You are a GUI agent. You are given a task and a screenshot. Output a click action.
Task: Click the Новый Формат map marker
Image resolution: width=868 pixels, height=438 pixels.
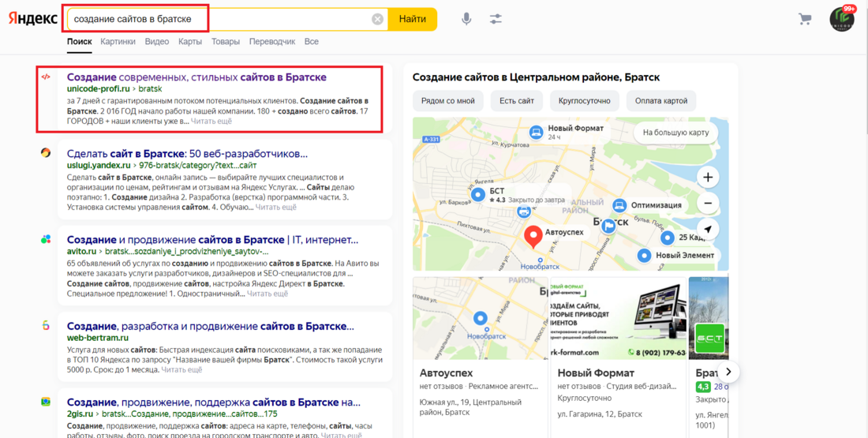click(535, 132)
